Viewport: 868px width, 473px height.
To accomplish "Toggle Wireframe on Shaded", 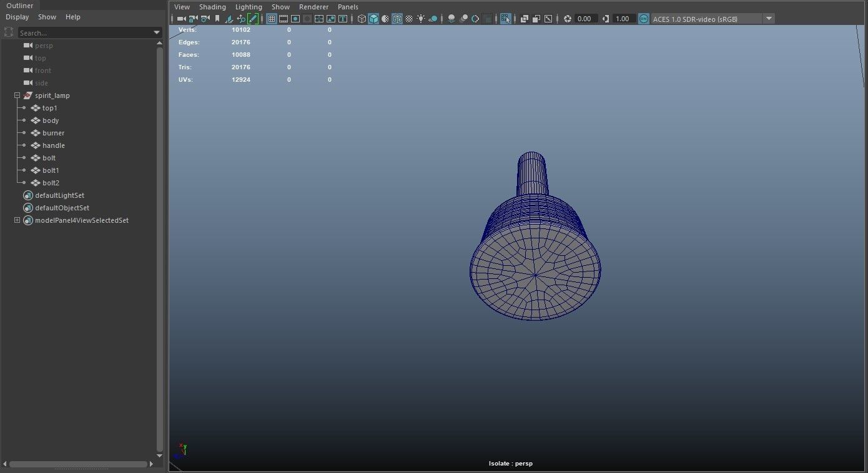I will [397, 19].
